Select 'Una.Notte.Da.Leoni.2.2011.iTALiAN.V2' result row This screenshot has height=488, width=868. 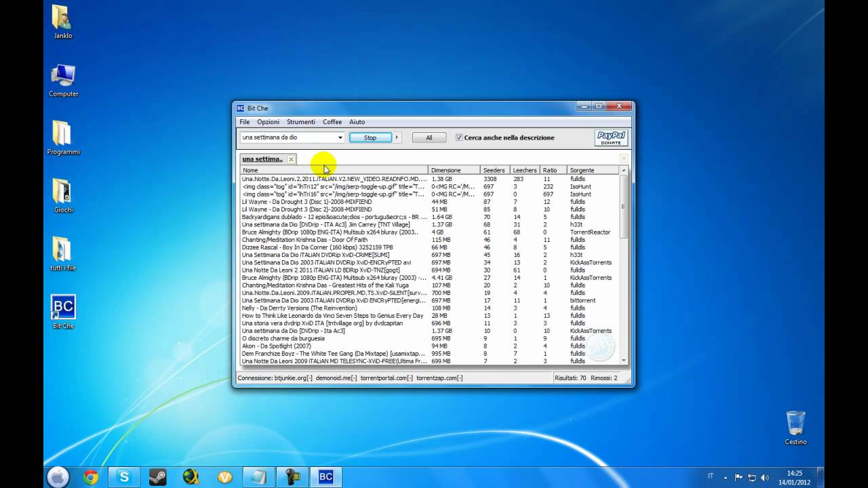pyautogui.click(x=431, y=179)
